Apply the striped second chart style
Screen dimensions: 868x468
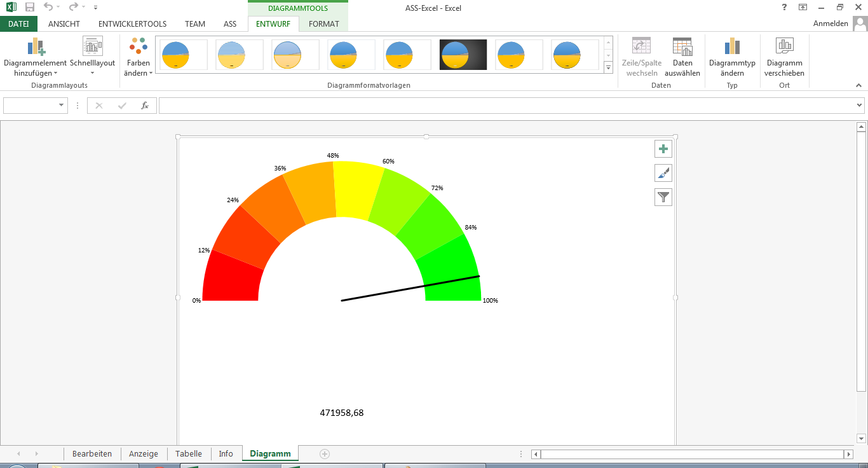pyautogui.click(x=240, y=55)
